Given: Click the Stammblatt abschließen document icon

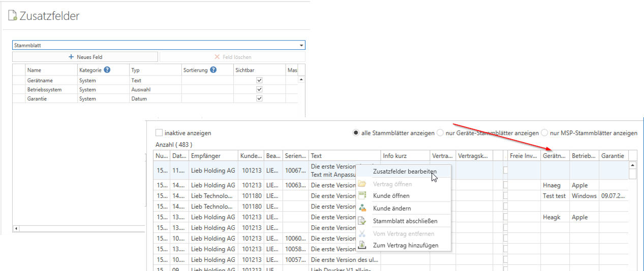Looking at the screenshot, I should [x=362, y=221].
